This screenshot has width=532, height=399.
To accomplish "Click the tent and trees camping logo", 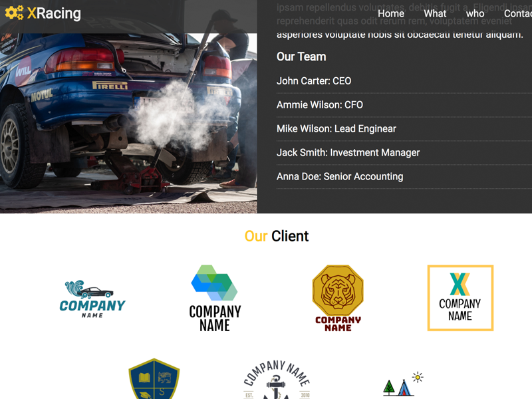I will click(403, 384).
